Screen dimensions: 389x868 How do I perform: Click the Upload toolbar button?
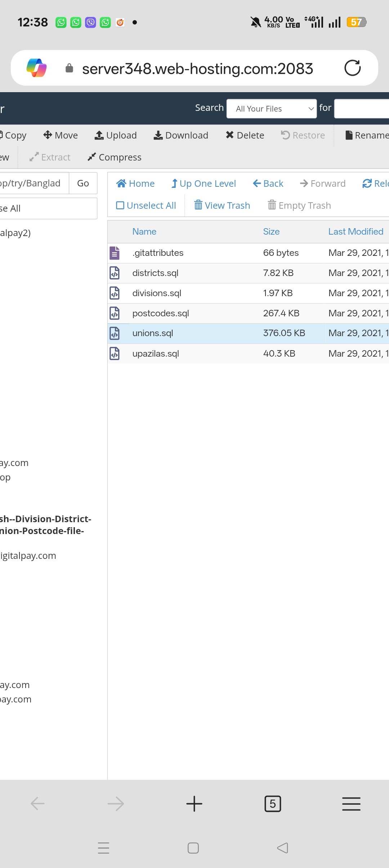[x=116, y=135]
